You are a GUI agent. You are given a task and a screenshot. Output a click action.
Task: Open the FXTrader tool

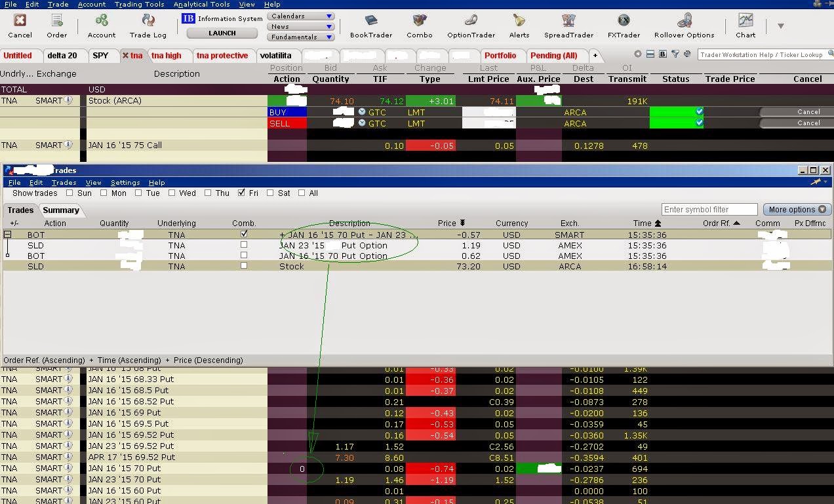pyautogui.click(x=624, y=22)
